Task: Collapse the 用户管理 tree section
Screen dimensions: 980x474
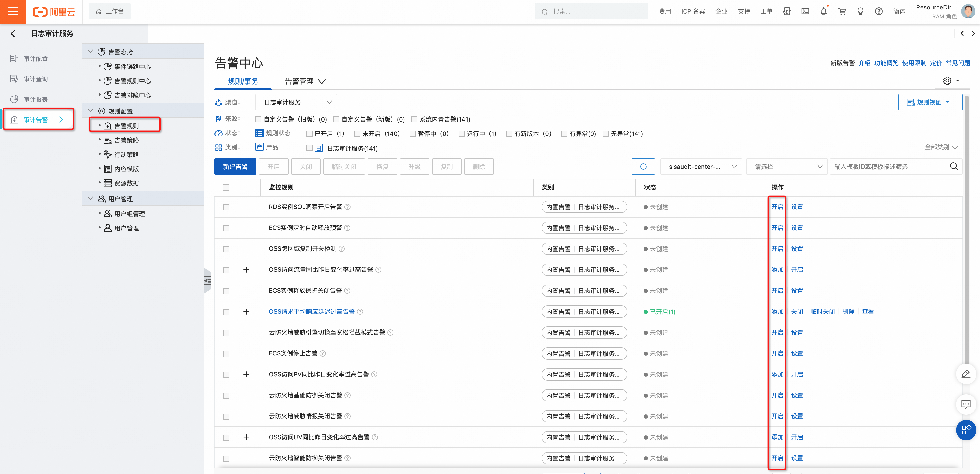Action: pyautogui.click(x=90, y=199)
